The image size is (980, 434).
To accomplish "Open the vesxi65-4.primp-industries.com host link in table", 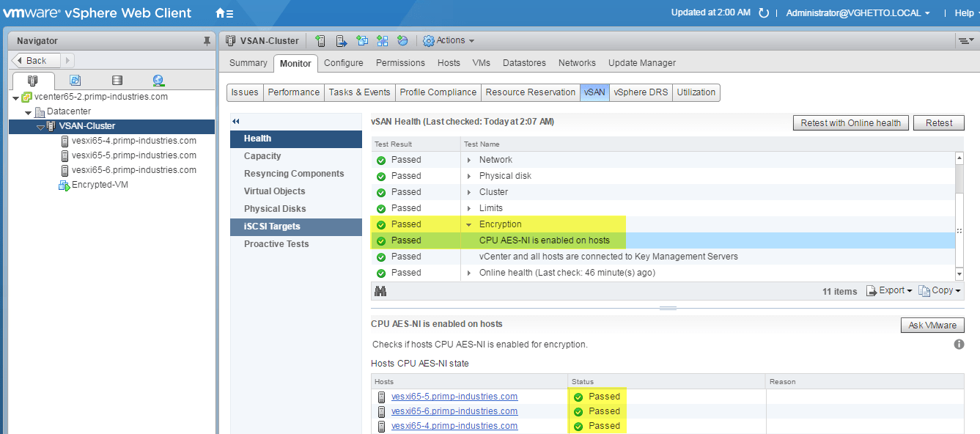I will click(x=454, y=426).
